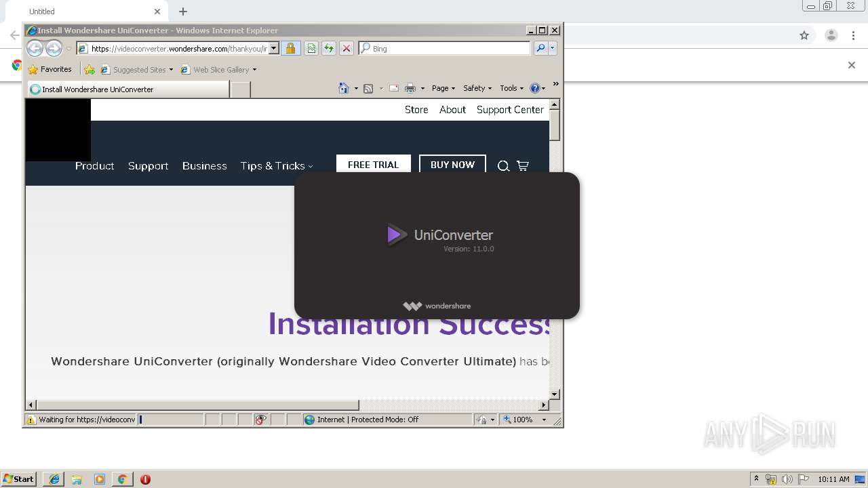Image resolution: width=868 pixels, height=488 pixels.
Task: Open a new Chrome tab
Action: tap(183, 12)
